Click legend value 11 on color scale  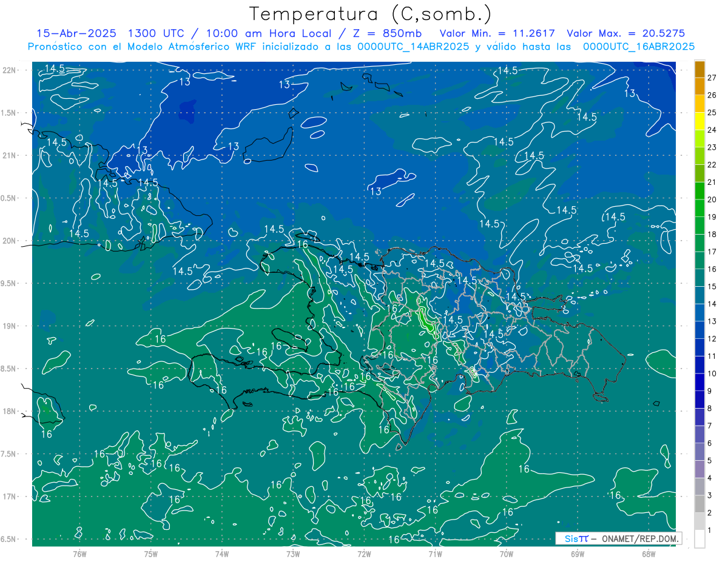[712, 356]
